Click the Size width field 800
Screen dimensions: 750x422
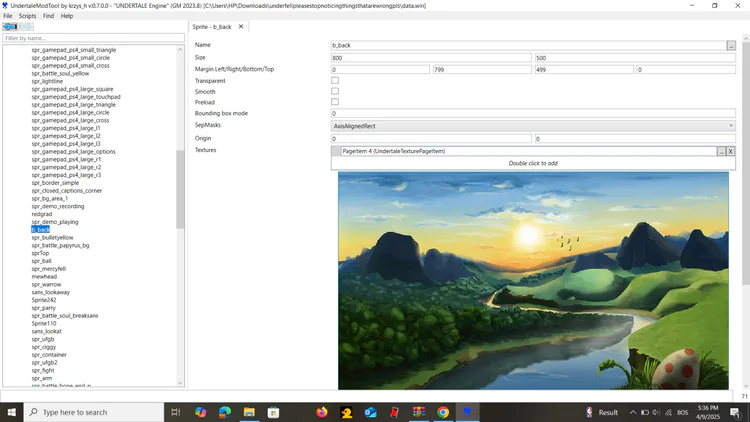(x=431, y=58)
